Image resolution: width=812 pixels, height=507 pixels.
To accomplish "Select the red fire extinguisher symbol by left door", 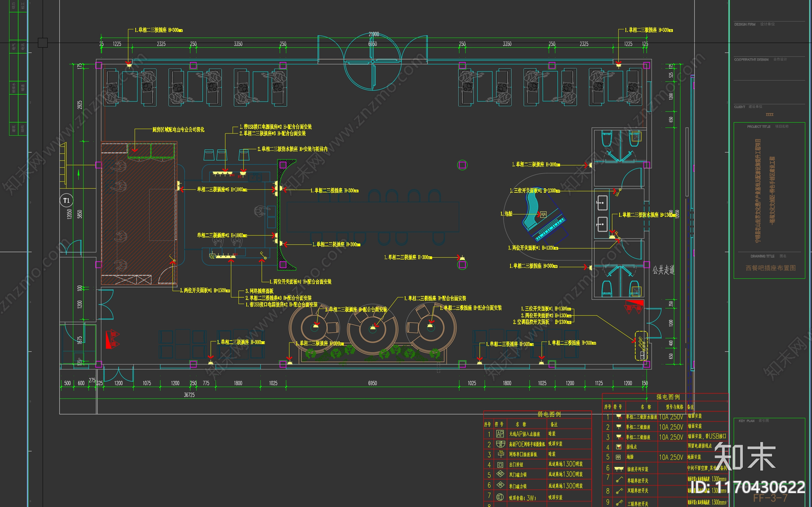I will [112, 339].
